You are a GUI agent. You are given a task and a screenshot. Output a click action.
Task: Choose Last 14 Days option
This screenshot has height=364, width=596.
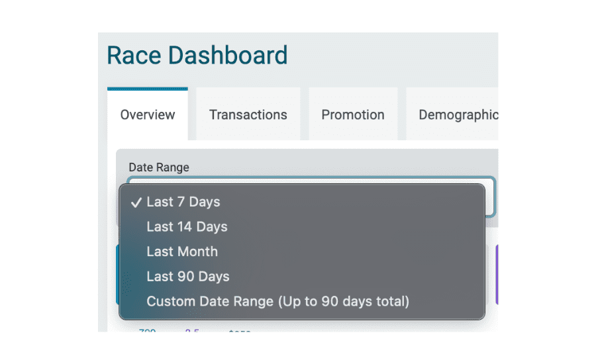(x=302, y=227)
